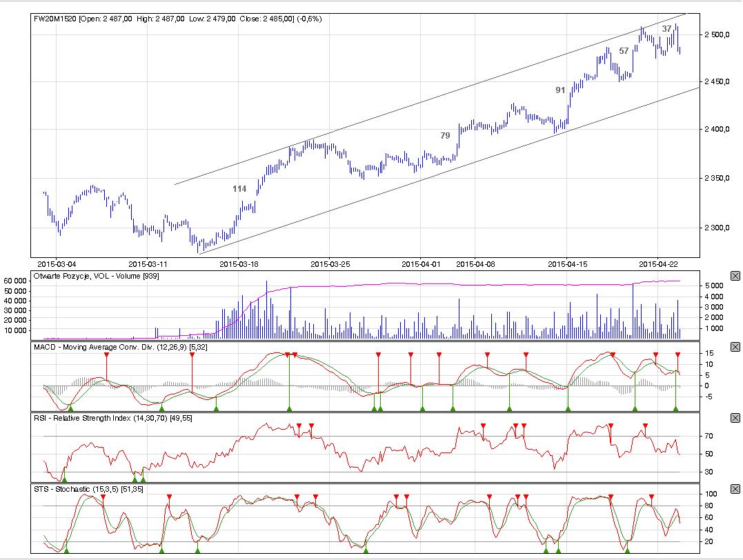Image resolution: width=743 pixels, height=560 pixels.
Task: Select wave label 91 on price chart
Action: tap(560, 90)
